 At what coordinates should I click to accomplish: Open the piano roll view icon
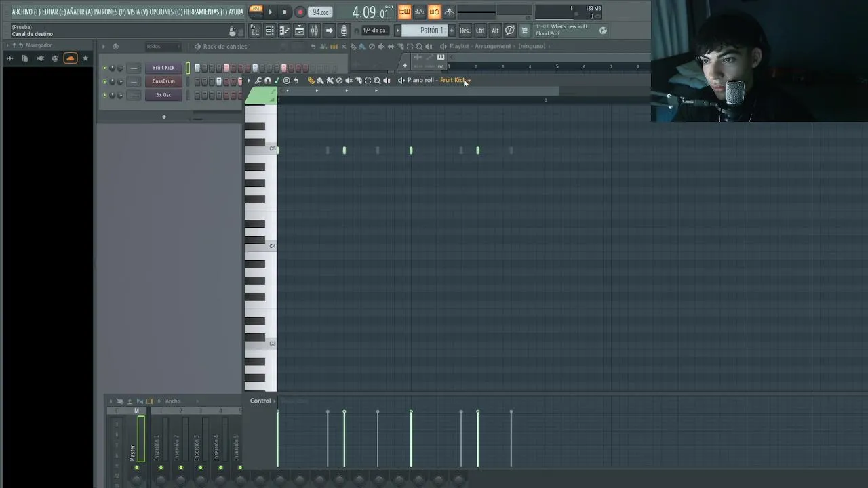pos(284,30)
